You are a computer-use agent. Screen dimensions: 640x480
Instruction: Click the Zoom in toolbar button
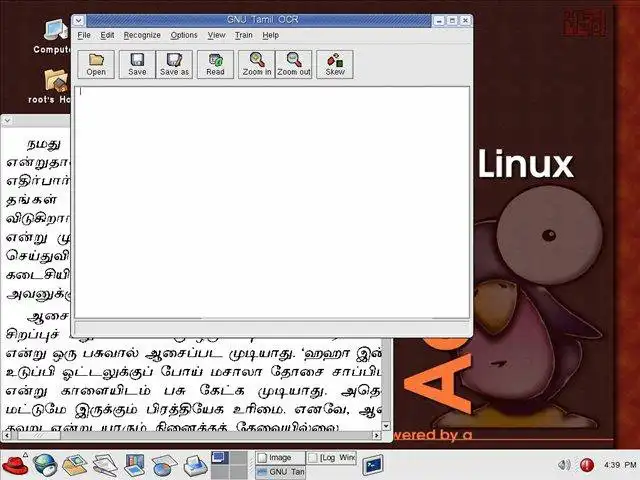[x=257, y=64]
